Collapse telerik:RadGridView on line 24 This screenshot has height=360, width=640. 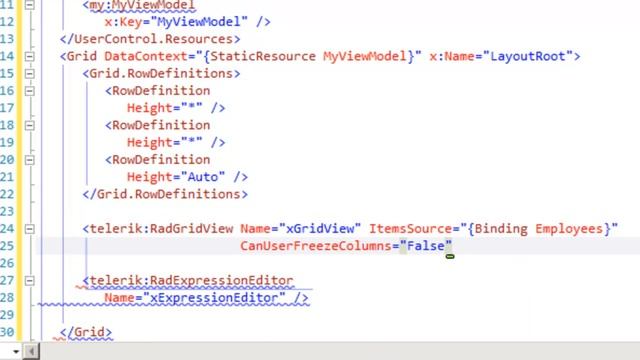coord(30,229)
